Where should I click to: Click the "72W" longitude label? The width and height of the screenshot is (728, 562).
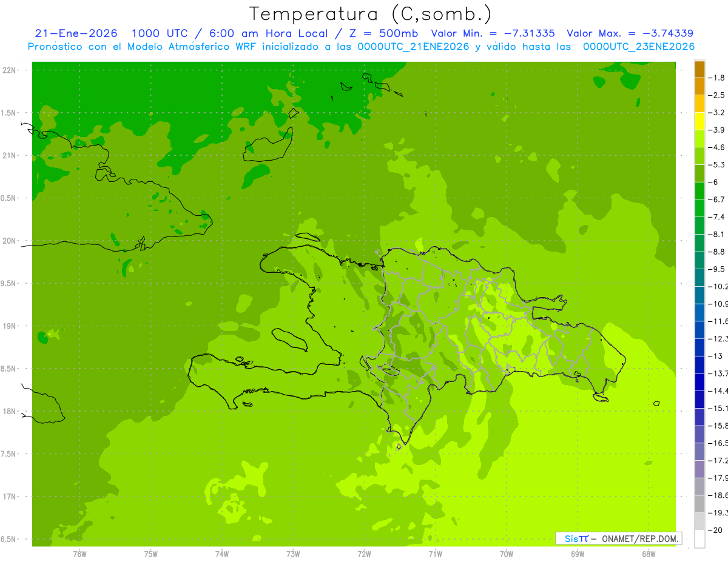[364, 554]
